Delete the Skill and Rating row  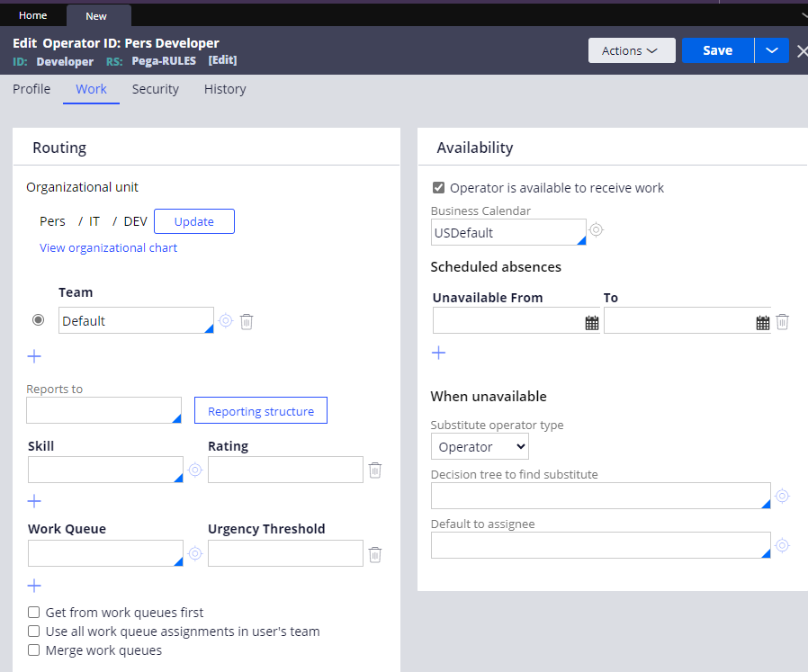[x=375, y=470]
